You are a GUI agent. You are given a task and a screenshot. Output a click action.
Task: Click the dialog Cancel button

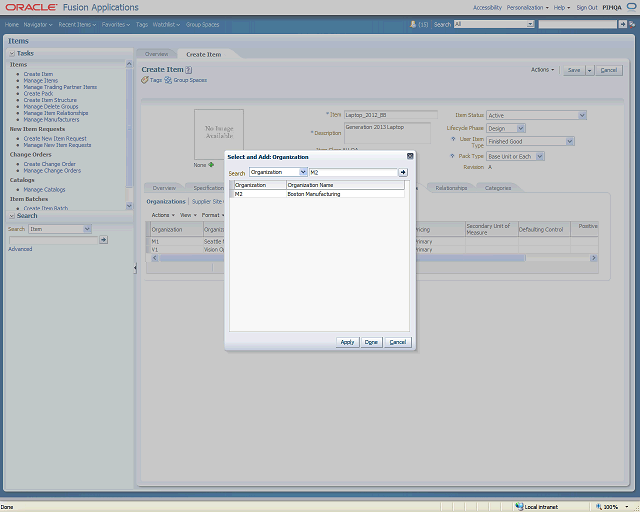[398, 342]
